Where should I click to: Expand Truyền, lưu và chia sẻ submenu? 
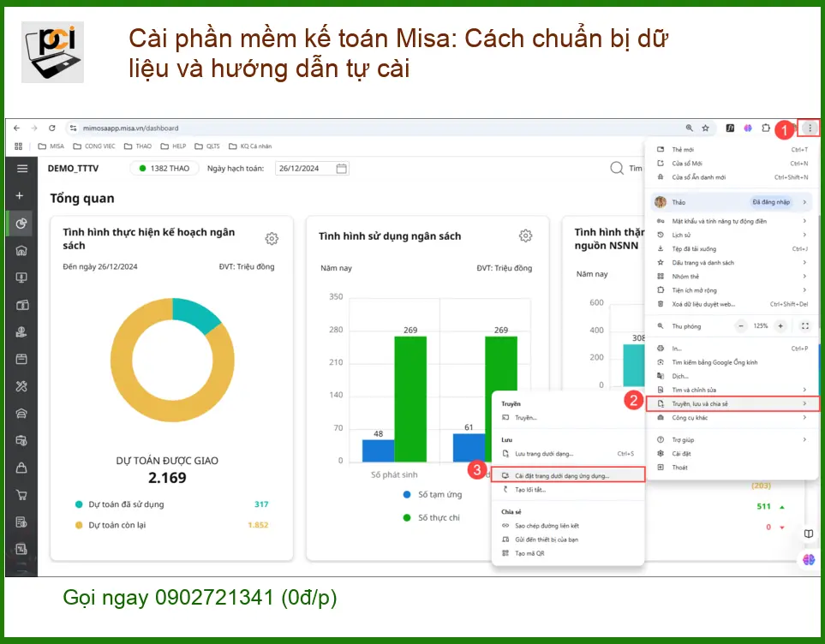point(732,403)
